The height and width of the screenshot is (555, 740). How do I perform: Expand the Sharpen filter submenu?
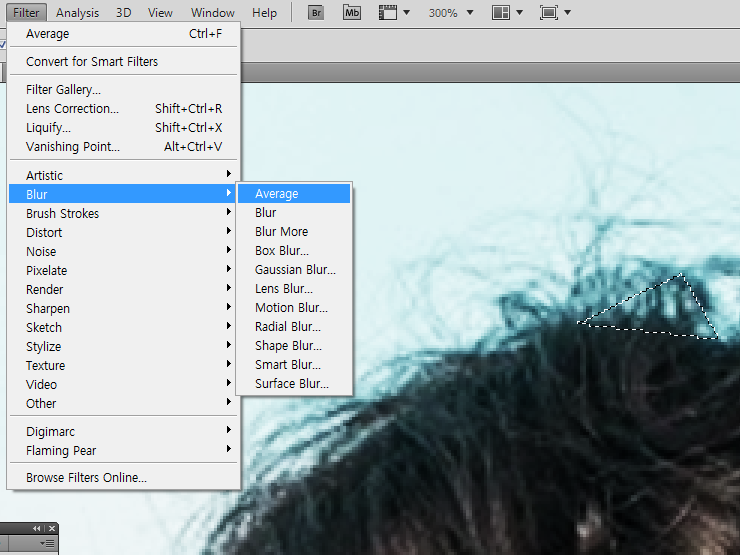[123, 308]
